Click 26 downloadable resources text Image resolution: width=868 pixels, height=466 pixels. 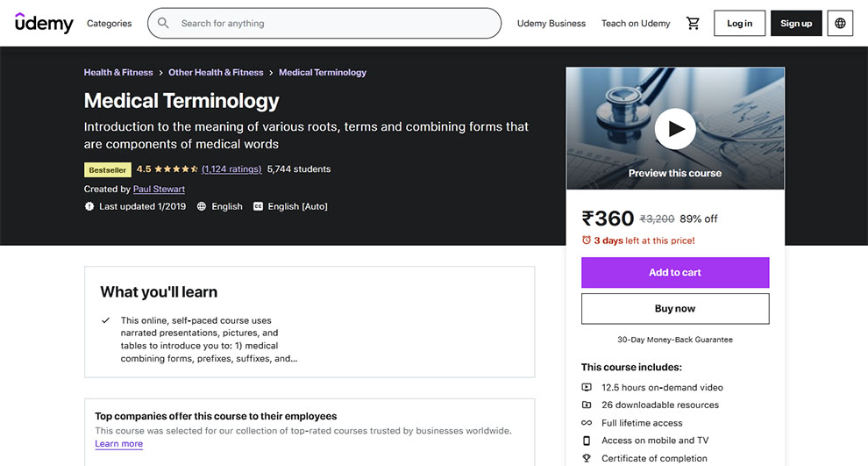click(660, 405)
